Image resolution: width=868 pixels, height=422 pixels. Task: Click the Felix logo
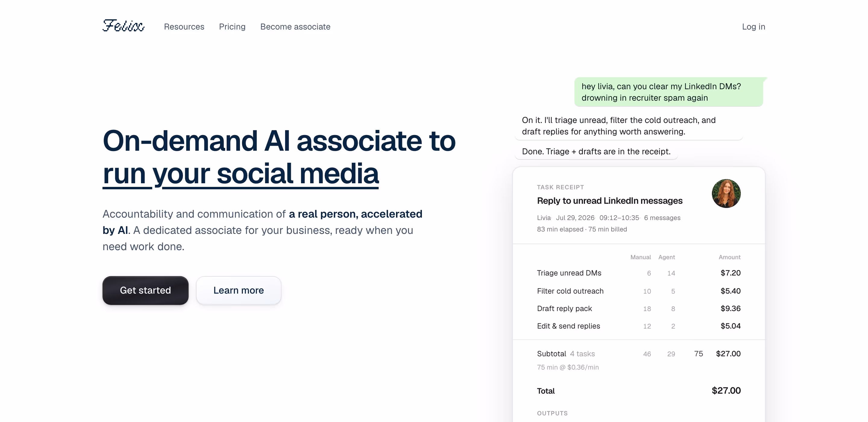click(x=123, y=26)
